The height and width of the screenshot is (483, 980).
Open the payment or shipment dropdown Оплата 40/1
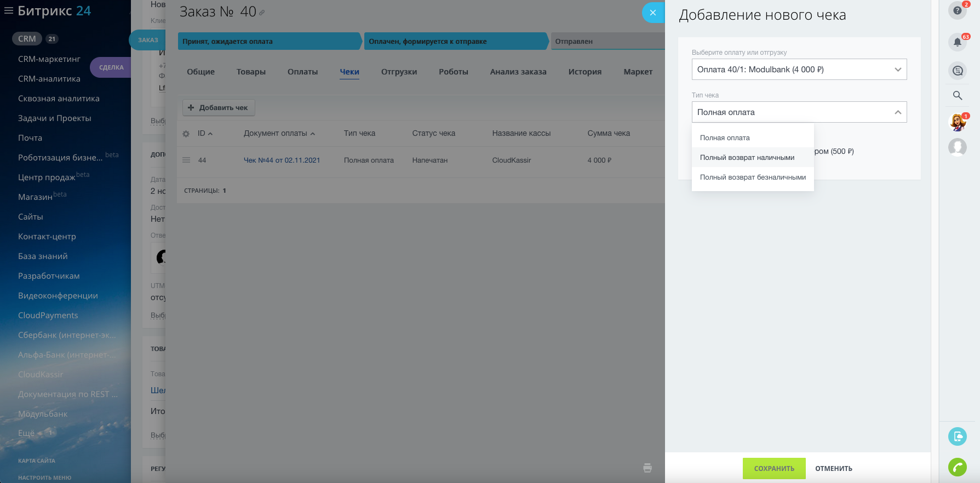(x=799, y=70)
